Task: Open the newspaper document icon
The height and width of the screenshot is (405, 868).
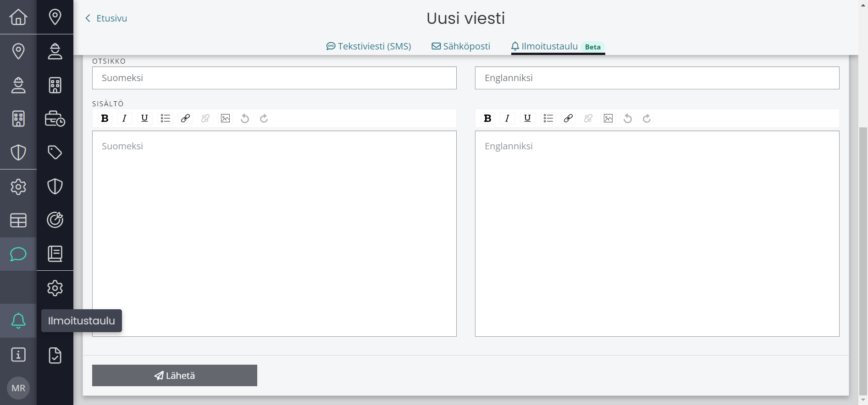Action: coord(55,253)
